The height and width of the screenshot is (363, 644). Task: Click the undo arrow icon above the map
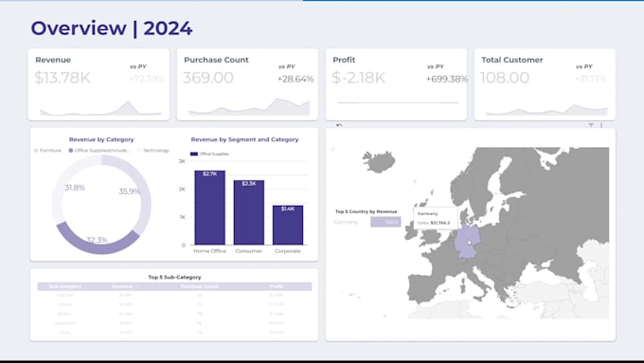click(339, 125)
